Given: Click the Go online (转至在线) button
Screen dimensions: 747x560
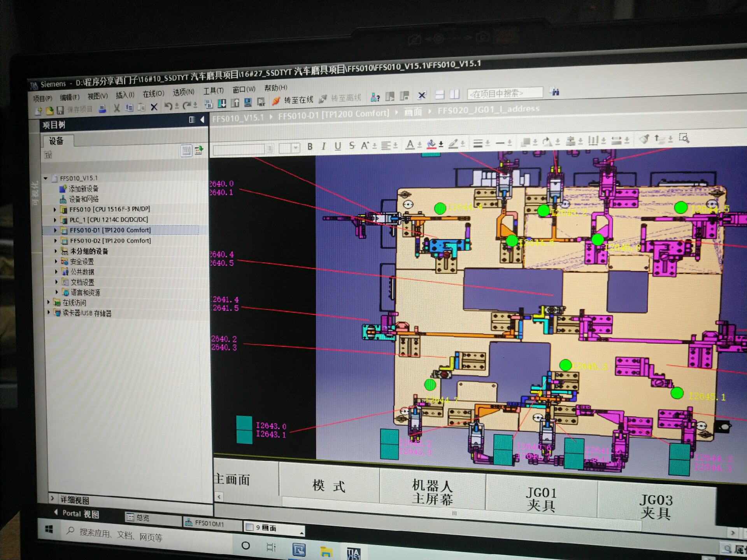Looking at the screenshot, I should 298,100.
